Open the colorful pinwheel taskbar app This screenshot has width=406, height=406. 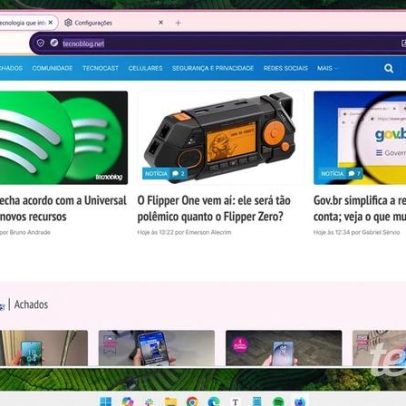[149, 402]
